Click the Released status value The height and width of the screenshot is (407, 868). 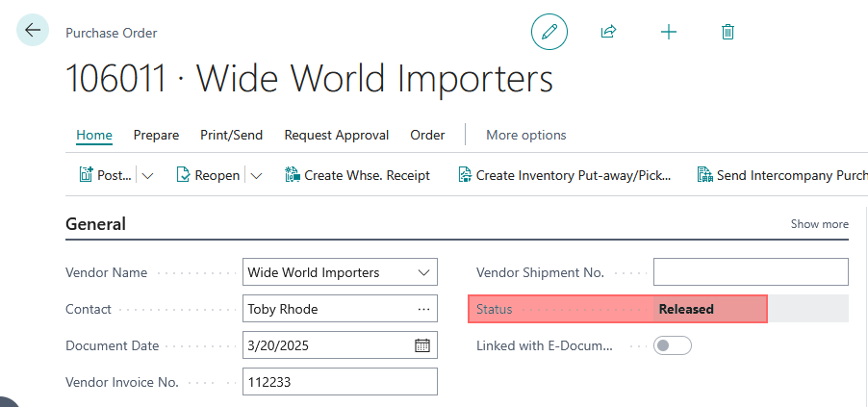tap(686, 309)
